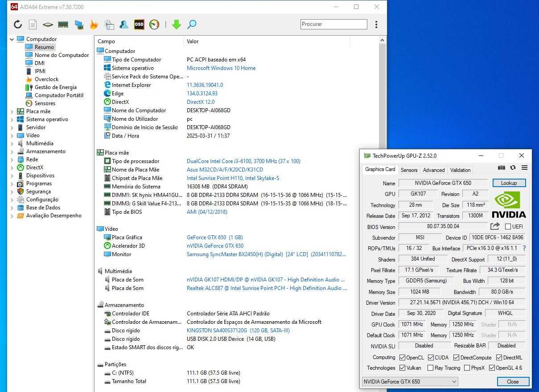Select Resumo in the tree

pos(44,47)
